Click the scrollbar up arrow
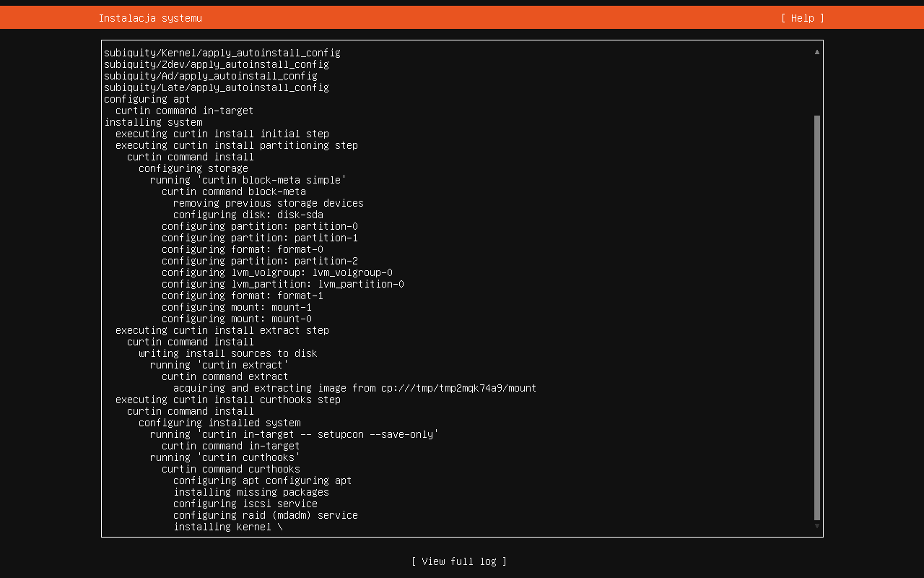The width and height of the screenshot is (924, 578). click(817, 52)
